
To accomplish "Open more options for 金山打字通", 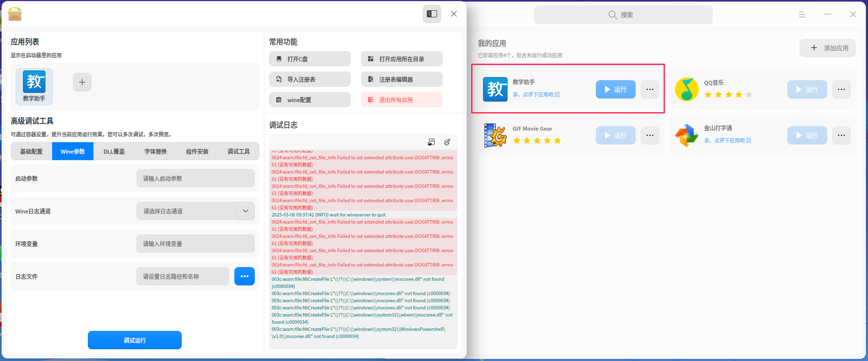I will 841,135.
